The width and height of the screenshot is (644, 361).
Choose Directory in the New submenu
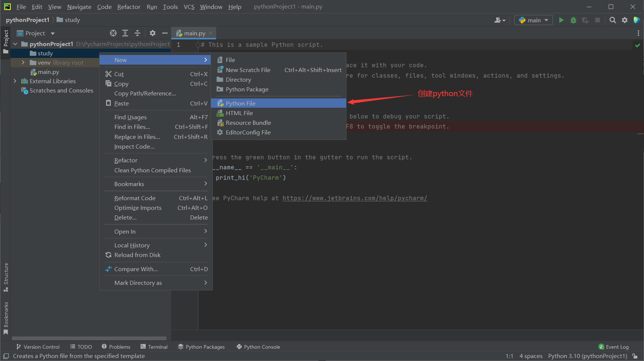(279, 79)
